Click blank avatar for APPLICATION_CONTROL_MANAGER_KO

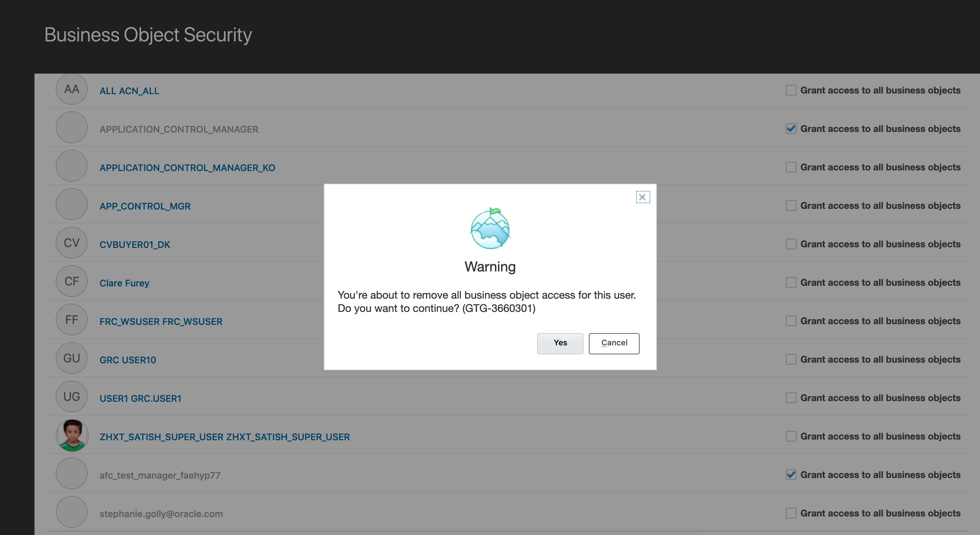point(72,166)
